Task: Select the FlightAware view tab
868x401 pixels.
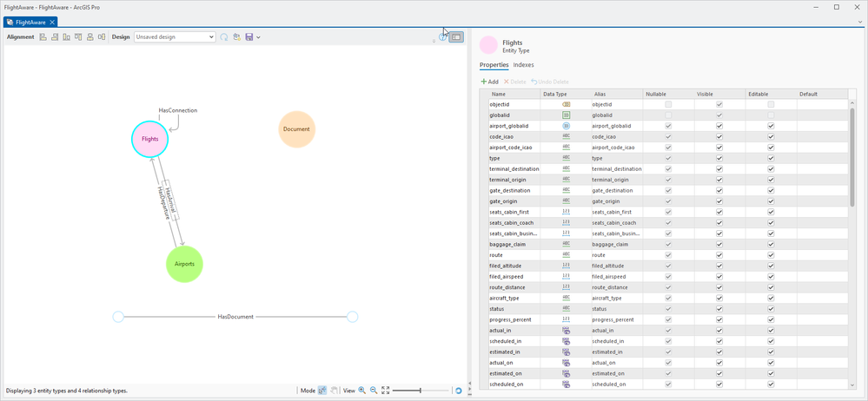Action: point(30,22)
